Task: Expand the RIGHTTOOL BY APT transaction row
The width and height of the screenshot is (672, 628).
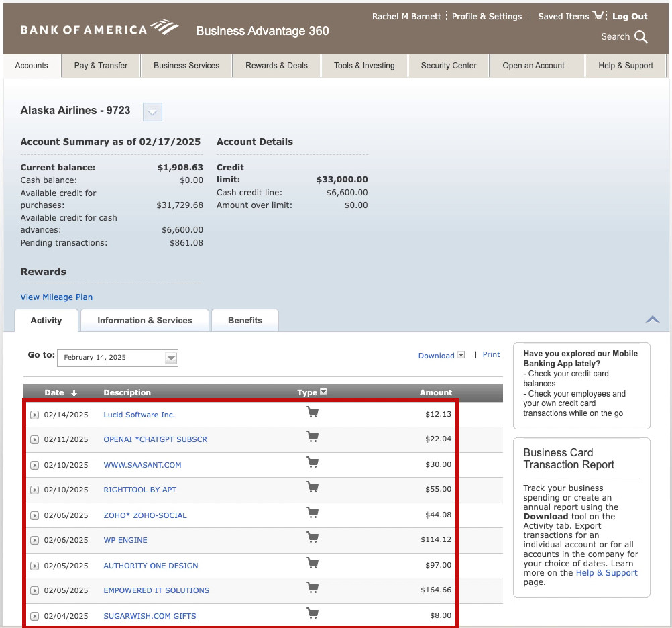Action: 34,490
